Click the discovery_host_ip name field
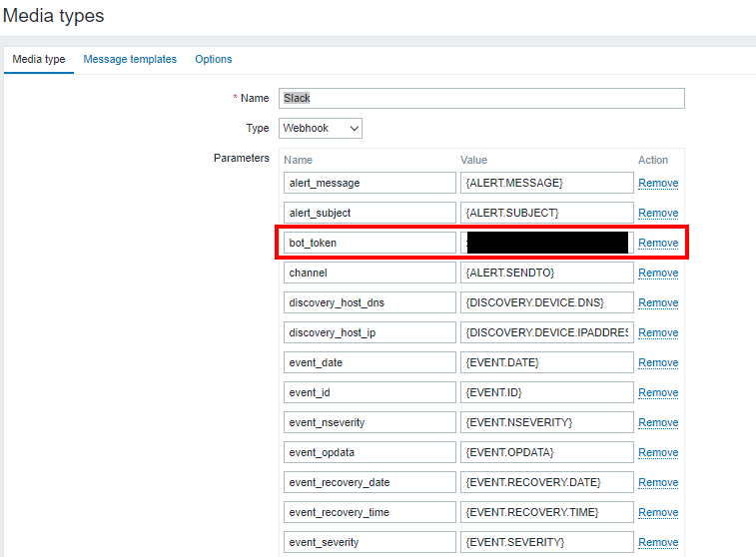The image size is (756, 557). pos(370,332)
